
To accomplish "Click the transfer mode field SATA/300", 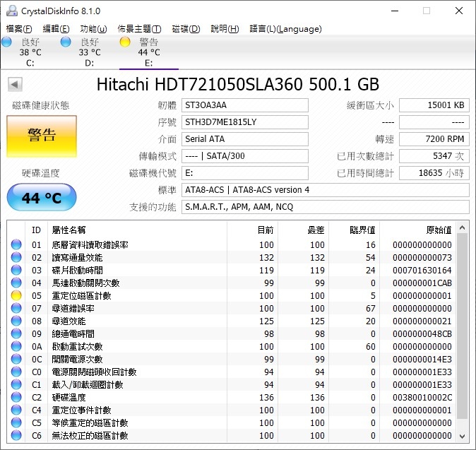I will coord(245,156).
